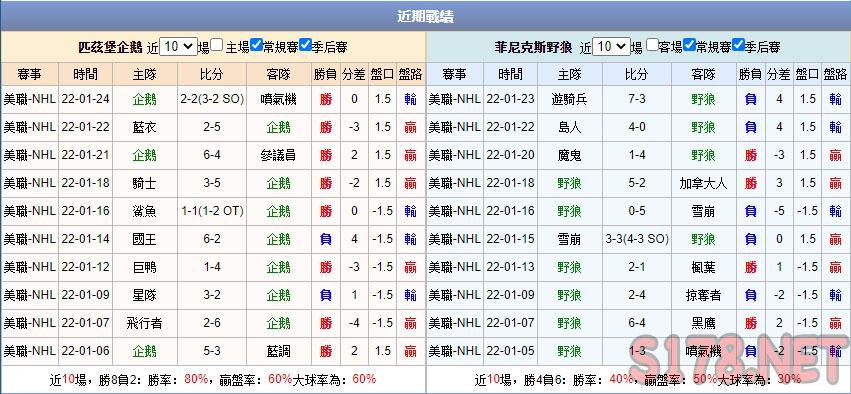
Task: Click the 負 result on 國王 row
Action: 326,239
